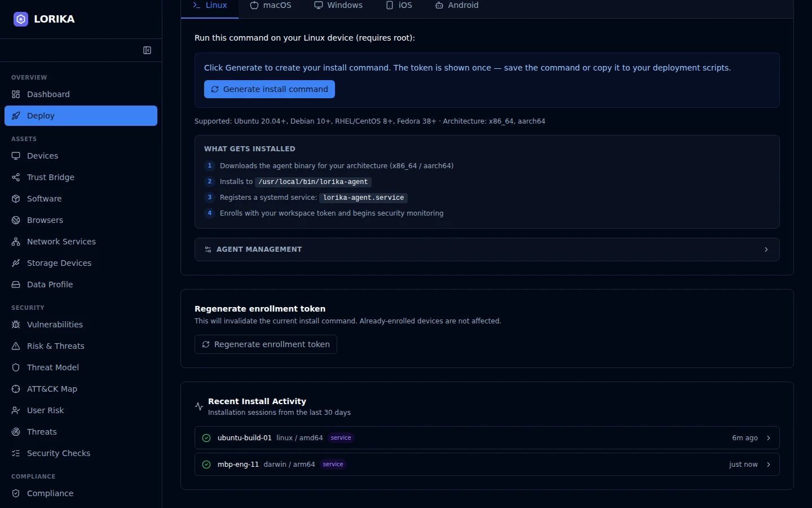The width and height of the screenshot is (812, 508).
Task: Click the success check icon for ubuntu-build-01
Action: [x=206, y=438]
